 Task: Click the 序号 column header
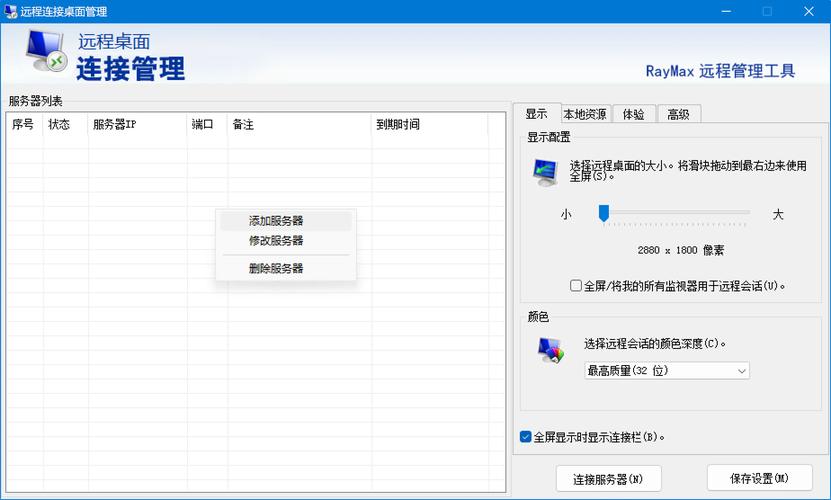coord(24,125)
